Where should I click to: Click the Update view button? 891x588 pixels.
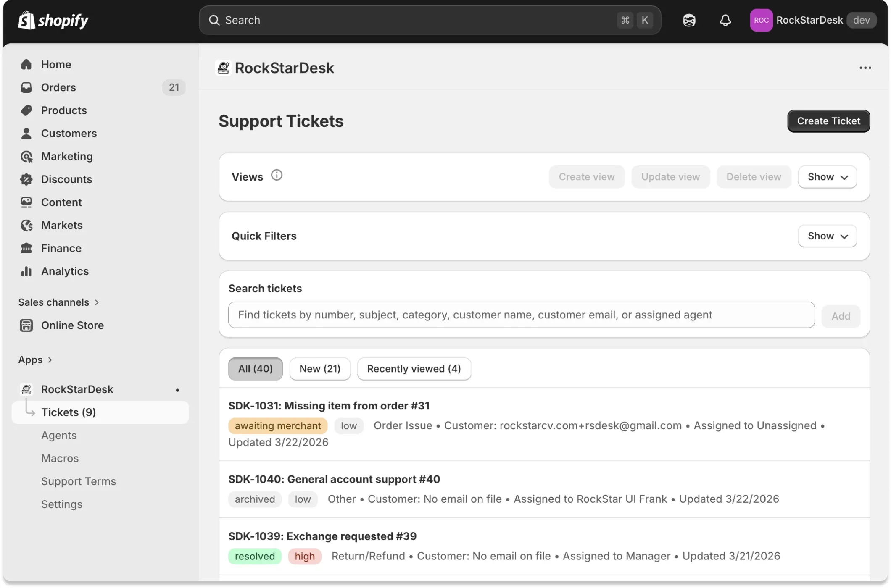coord(670,177)
